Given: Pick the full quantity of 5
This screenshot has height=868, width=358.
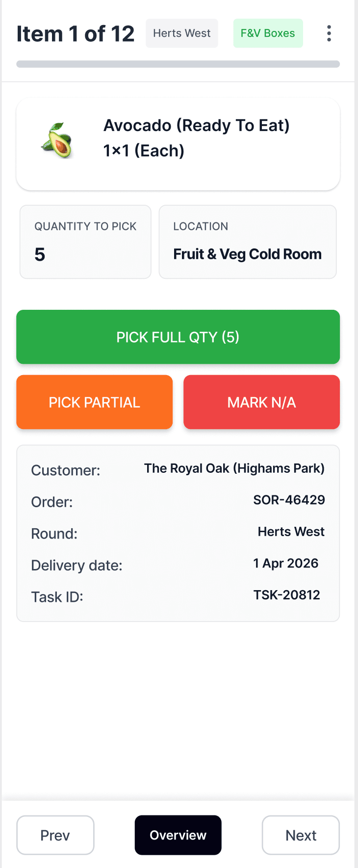Looking at the screenshot, I should click(178, 337).
